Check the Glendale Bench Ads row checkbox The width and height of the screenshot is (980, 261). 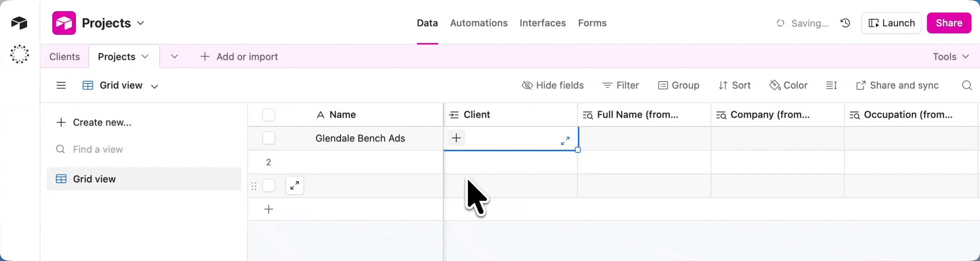[x=269, y=138]
